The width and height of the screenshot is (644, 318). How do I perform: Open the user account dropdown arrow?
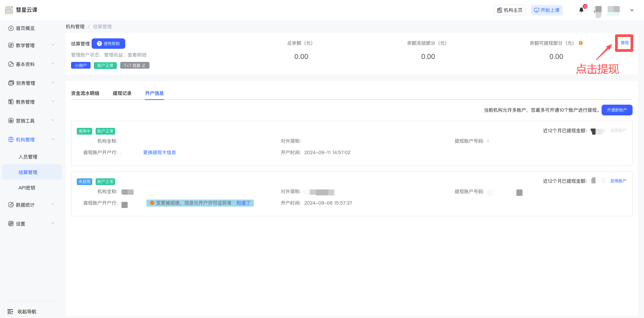coord(632,10)
